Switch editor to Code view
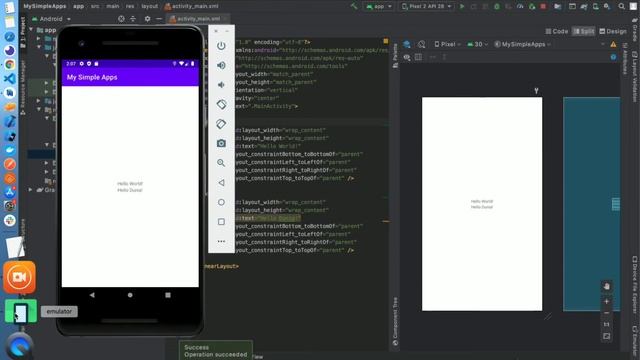This screenshot has width=640, height=360. coord(557,31)
